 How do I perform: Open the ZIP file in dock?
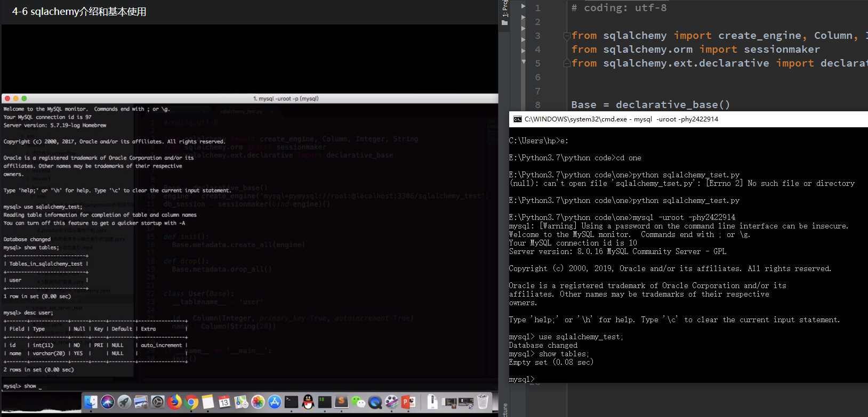point(432,402)
